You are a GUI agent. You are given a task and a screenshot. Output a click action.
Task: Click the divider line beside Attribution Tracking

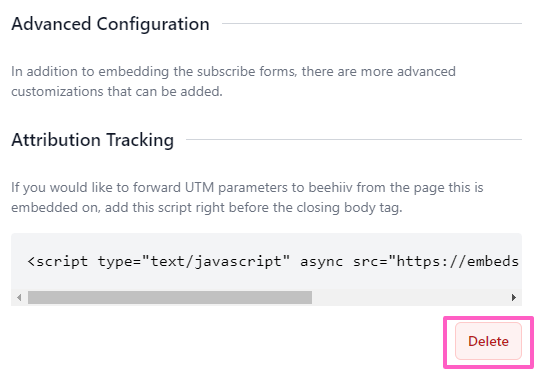pos(354,140)
